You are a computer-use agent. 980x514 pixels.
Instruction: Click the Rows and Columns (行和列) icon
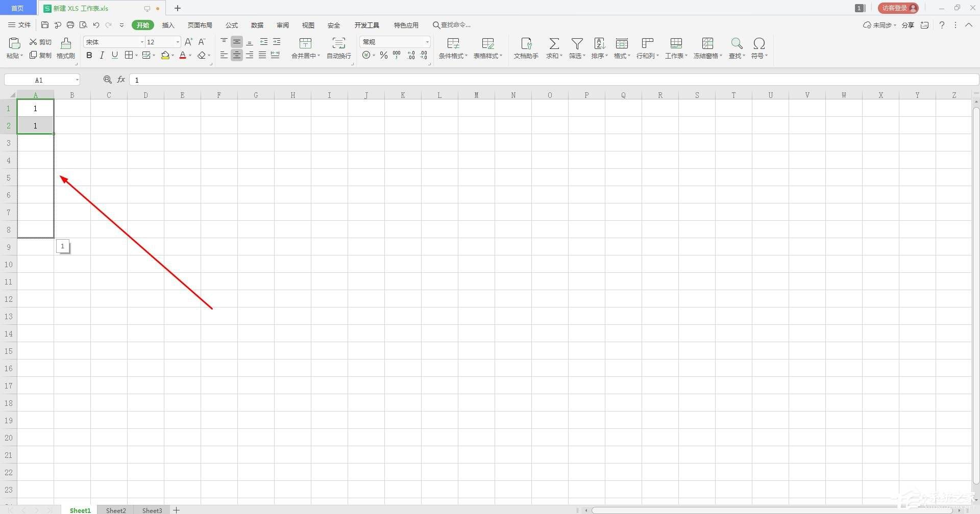(648, 44)
